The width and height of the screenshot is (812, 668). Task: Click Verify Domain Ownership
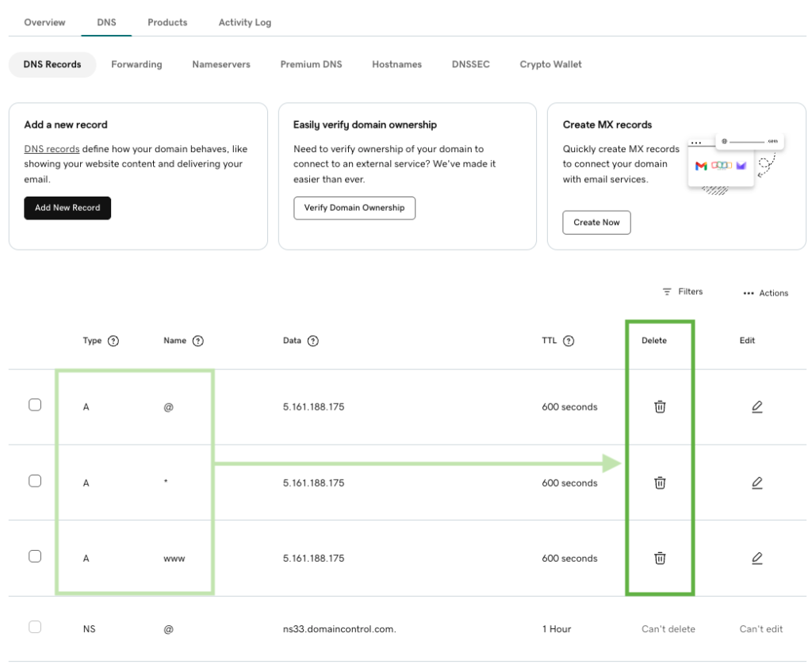[x=354, y=208]
